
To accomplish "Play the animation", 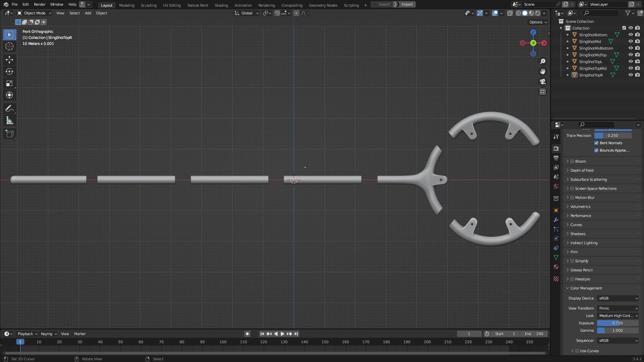I will (x=282, y=334).
